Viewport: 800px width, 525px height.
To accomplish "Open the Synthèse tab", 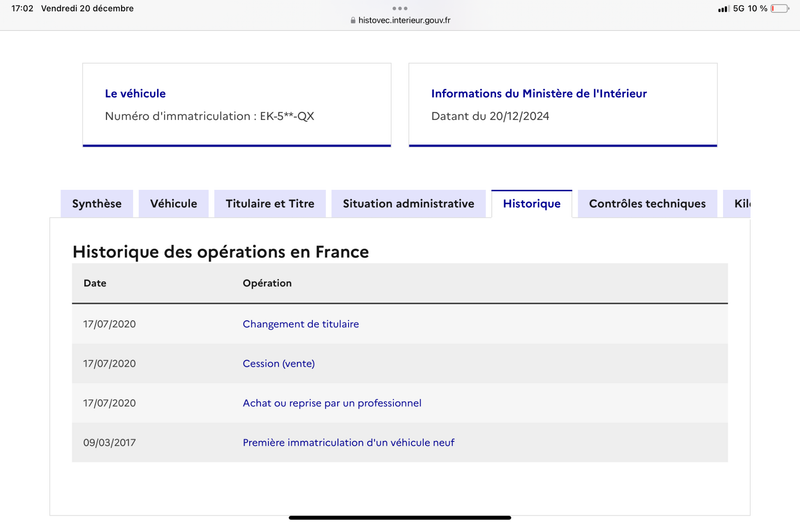I will point(97,204).
